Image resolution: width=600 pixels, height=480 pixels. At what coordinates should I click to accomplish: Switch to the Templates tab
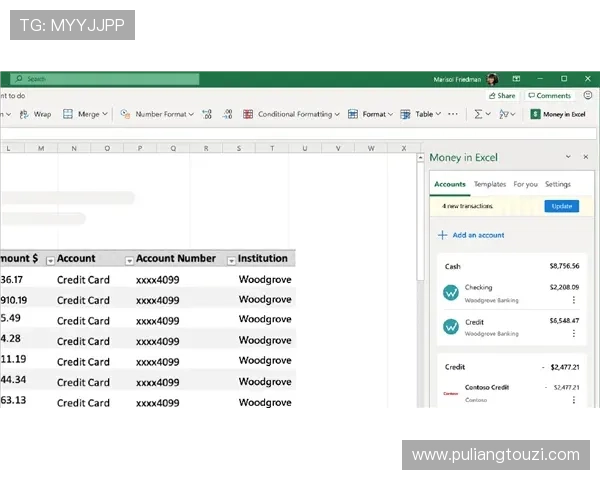[x=490, y=184]
